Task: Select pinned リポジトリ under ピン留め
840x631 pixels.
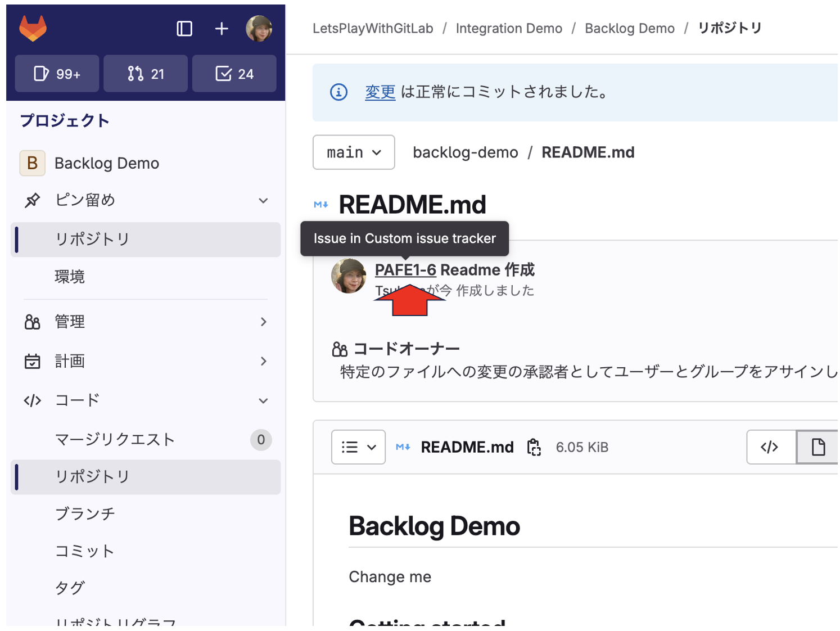Action: 146,240
